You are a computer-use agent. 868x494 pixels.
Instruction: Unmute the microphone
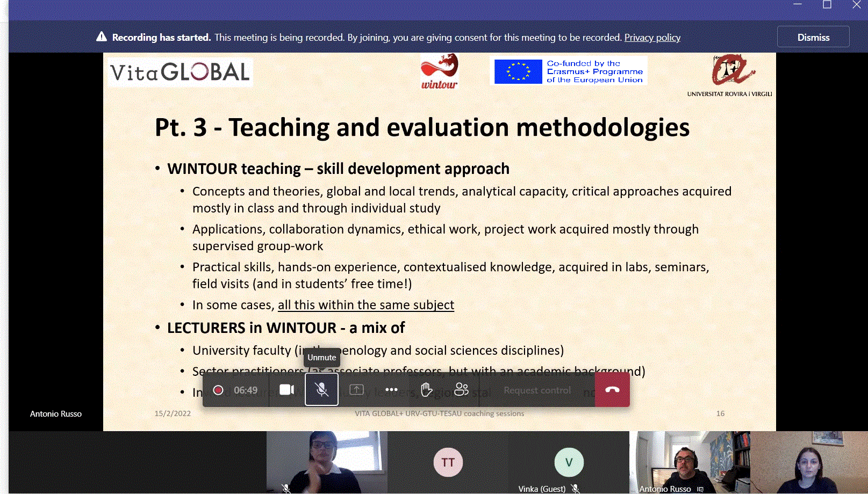point(321,390)
